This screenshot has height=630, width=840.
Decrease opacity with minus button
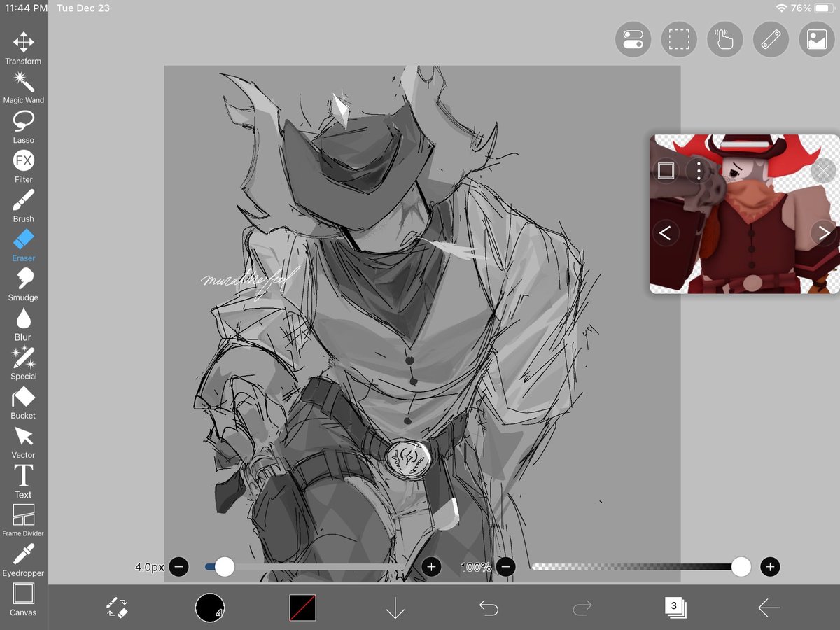[x=505, y=567]
